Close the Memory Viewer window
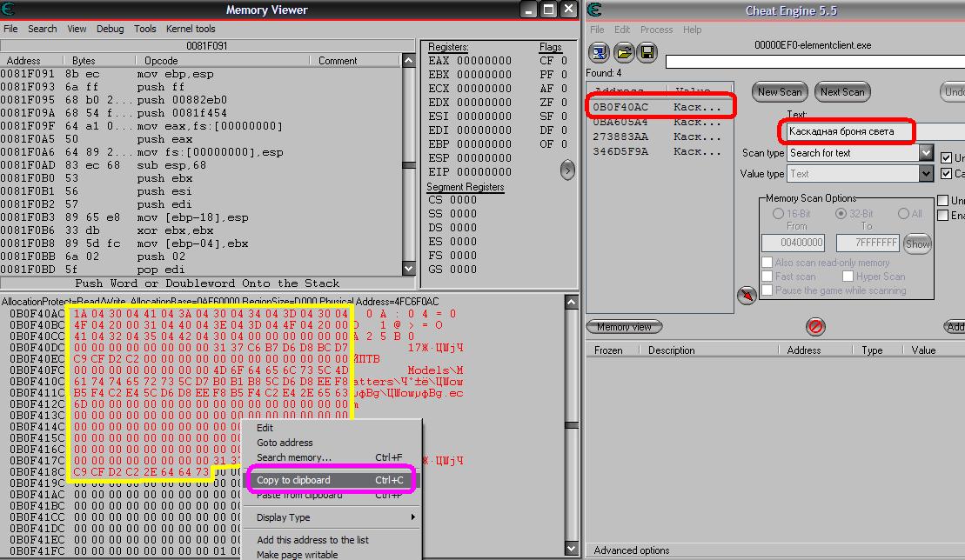This screenshot has width=965, height=560. pos(569,10)
